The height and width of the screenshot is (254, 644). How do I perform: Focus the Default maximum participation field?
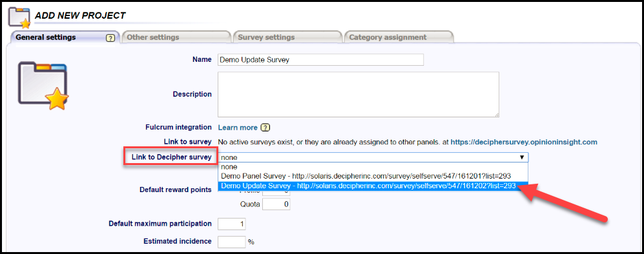(232, 224)
